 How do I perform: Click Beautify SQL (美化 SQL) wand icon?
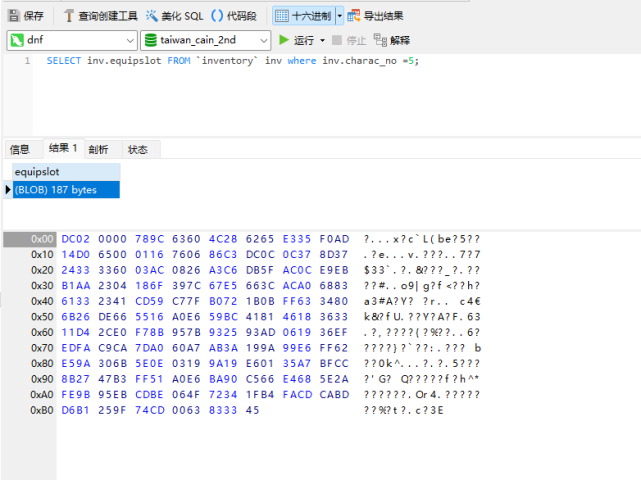[152, 16]
